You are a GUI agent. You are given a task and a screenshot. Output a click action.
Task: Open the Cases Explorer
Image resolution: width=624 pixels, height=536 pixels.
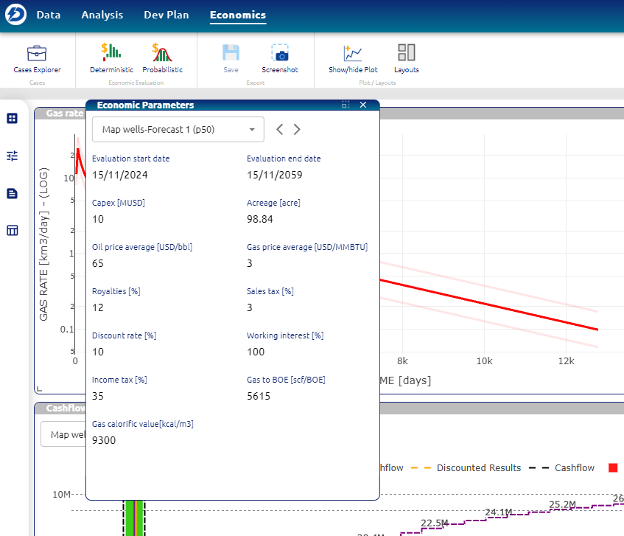37,57
